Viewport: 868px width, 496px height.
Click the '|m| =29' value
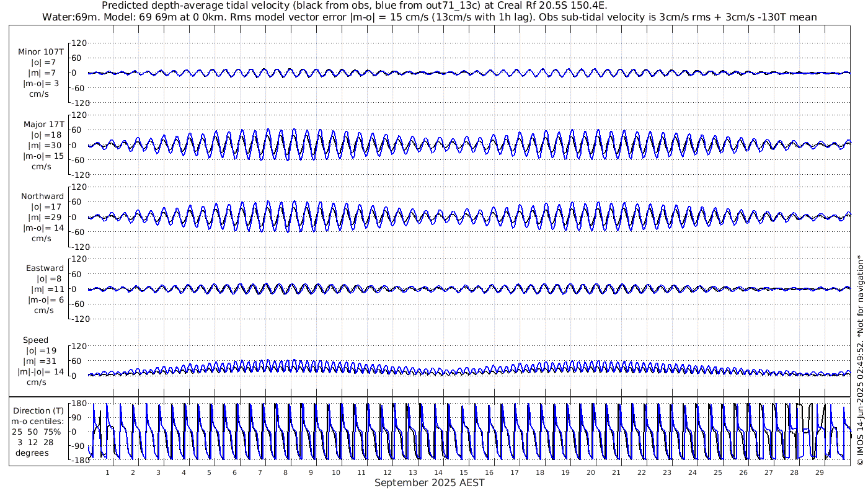[46, 218]
